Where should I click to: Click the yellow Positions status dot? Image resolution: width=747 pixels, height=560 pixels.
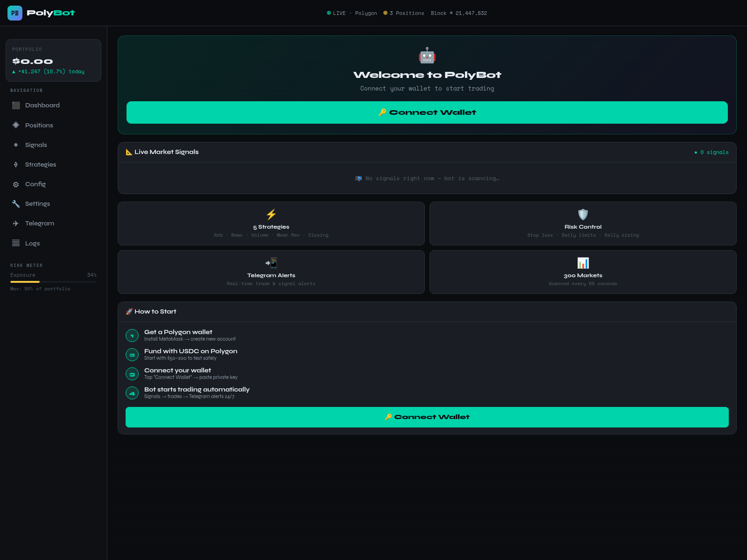pyautogui.click(x=385, y=13)
